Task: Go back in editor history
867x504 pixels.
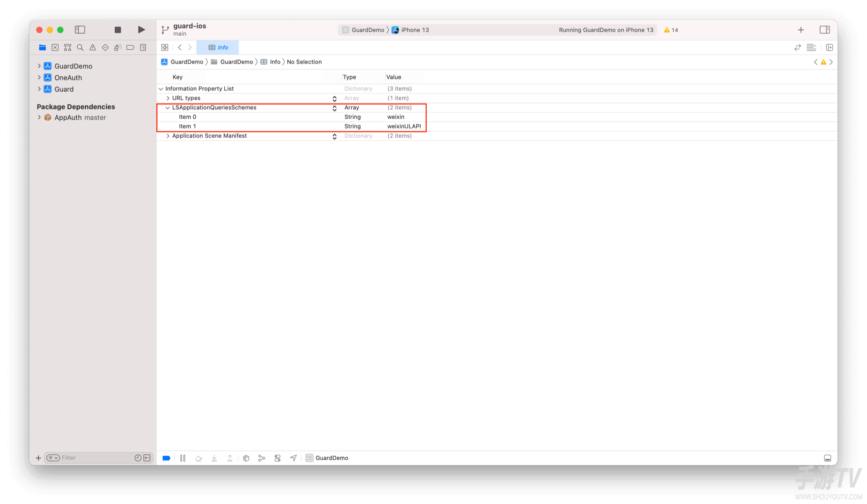Action: pos(180,47)
